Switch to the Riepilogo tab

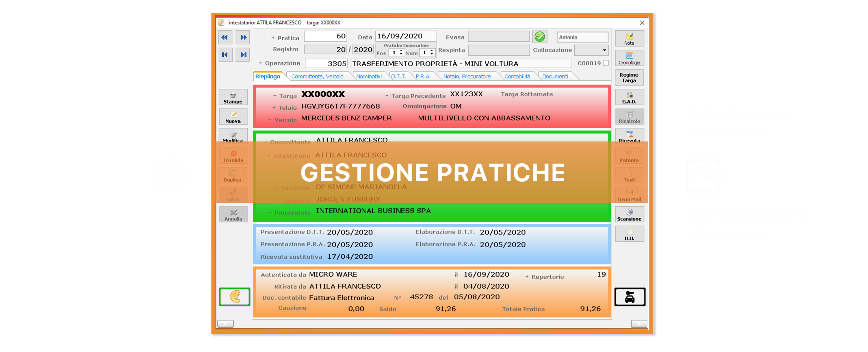tap(268, 77)
